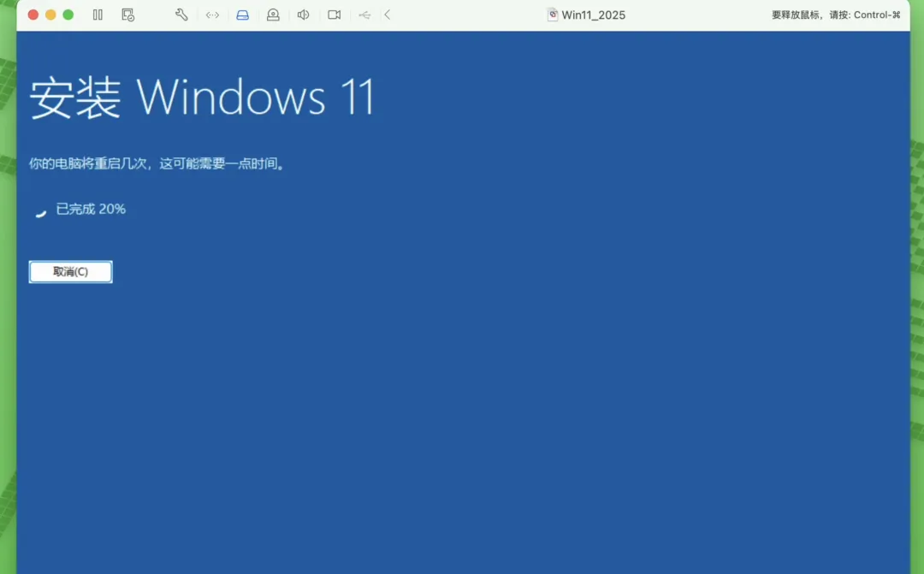Enter full screen with green button
924x574 pixels.
point(68,15)
